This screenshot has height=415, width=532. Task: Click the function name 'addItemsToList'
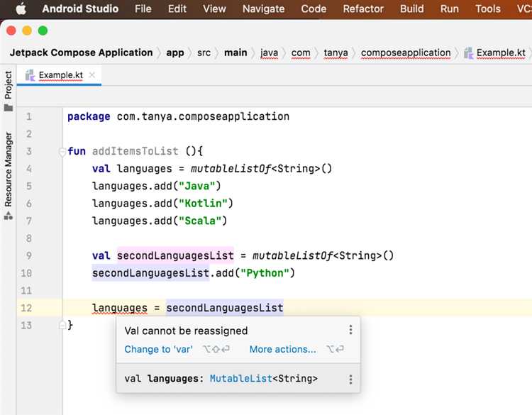click(x=135, y=151)
